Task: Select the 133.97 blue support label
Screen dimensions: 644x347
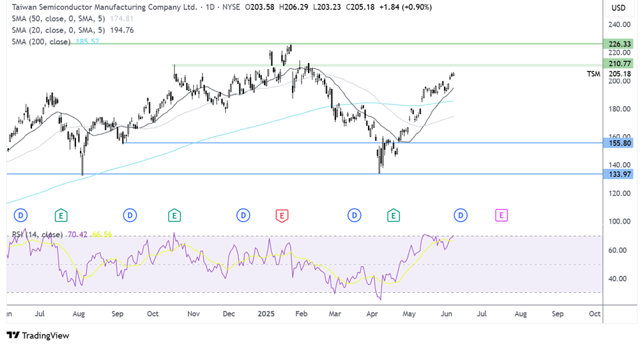Action: (619, 174)
